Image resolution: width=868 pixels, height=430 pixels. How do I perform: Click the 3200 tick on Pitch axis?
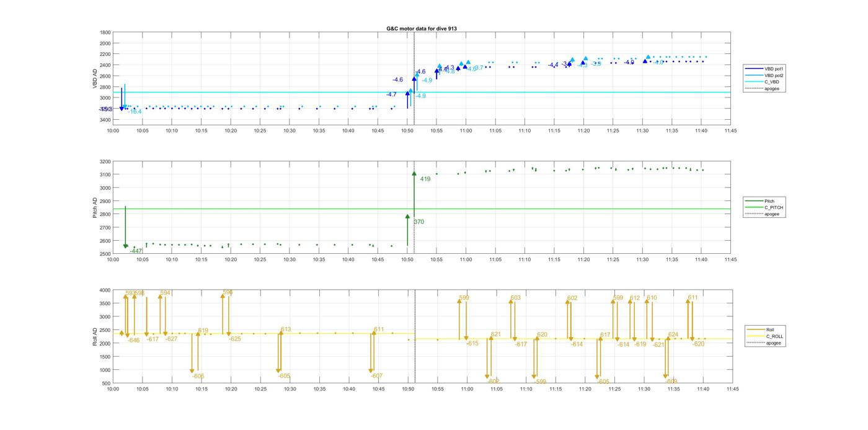(x=105, y=162)
